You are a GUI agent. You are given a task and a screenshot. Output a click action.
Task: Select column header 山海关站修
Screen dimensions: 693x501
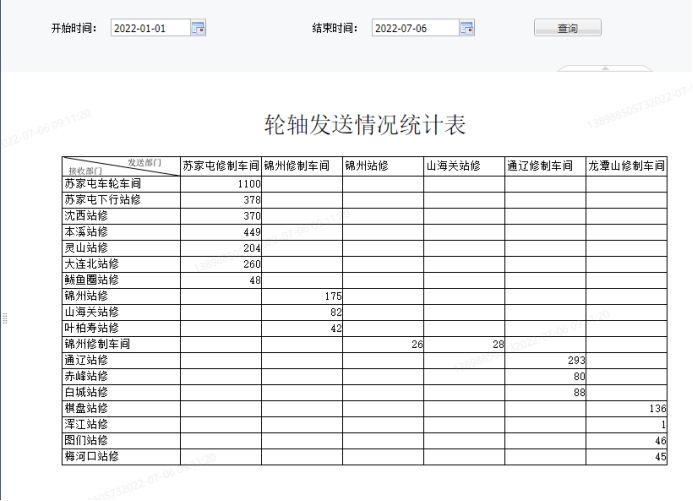[464, 166]
